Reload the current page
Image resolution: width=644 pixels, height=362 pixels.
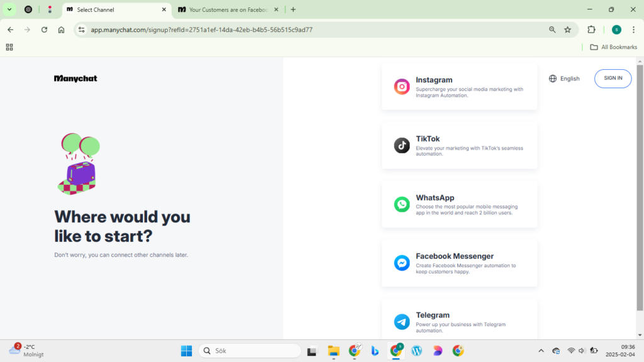pos(45,30)
